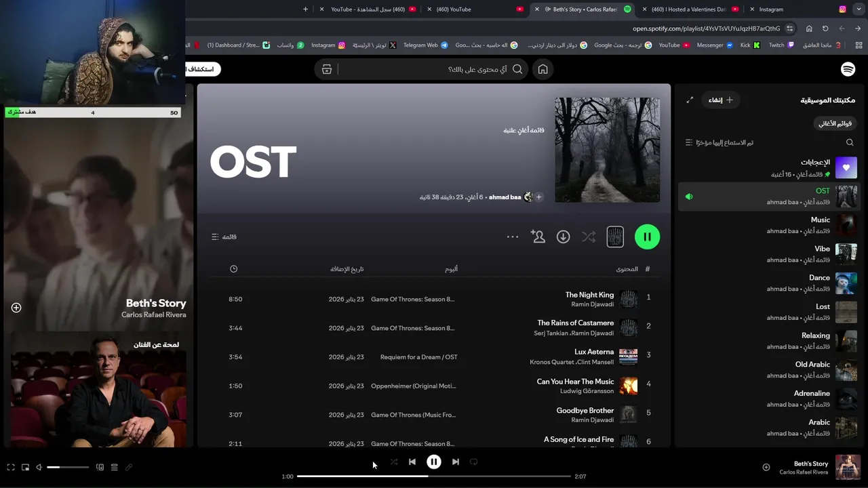Add Beth's Story from the now playing panel
868x488 pixels.
(16, 308)
